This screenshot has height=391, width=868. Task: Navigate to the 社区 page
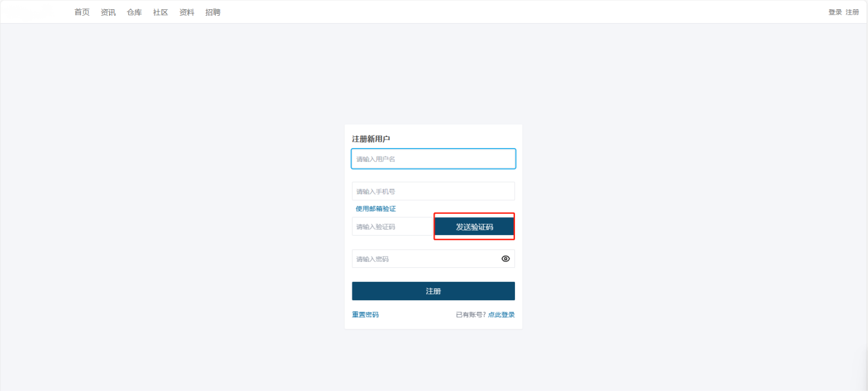160,12
